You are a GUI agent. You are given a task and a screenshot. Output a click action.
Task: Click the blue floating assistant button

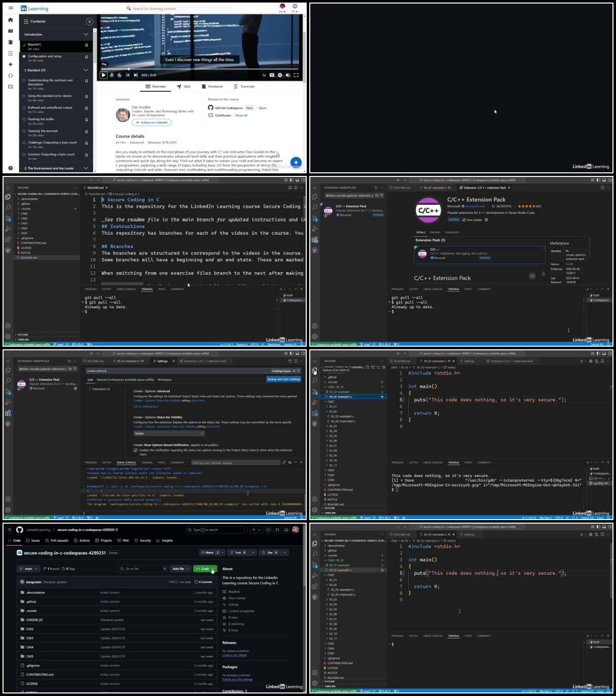tap(296, 163)
